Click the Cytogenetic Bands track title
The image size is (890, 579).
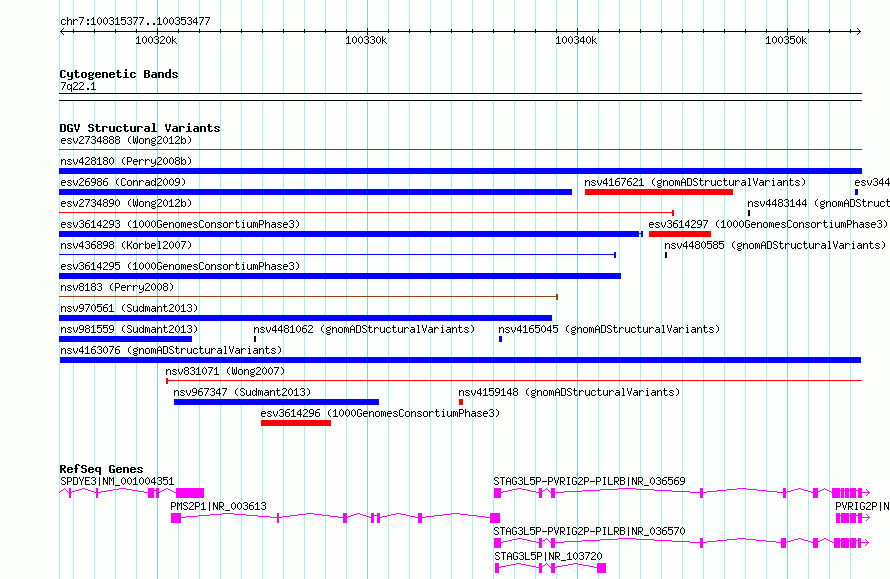click(119, 74)
